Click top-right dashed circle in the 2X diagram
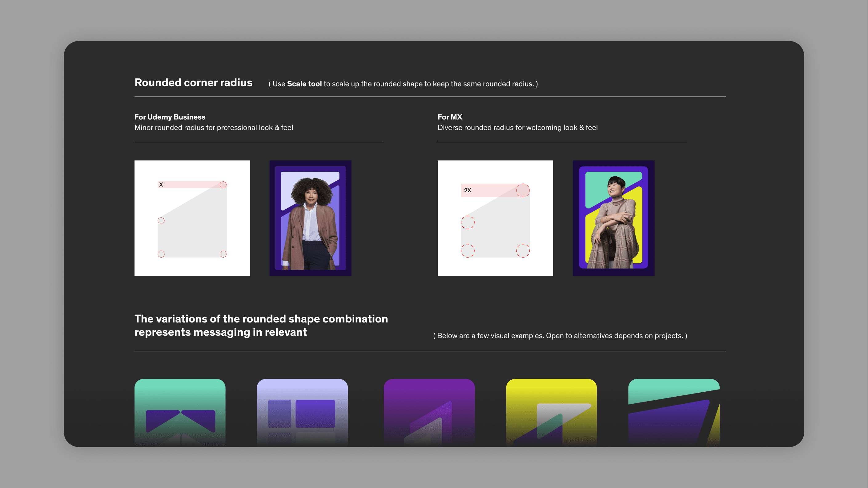The image size is (868, 488). click(x=523, y=190)
